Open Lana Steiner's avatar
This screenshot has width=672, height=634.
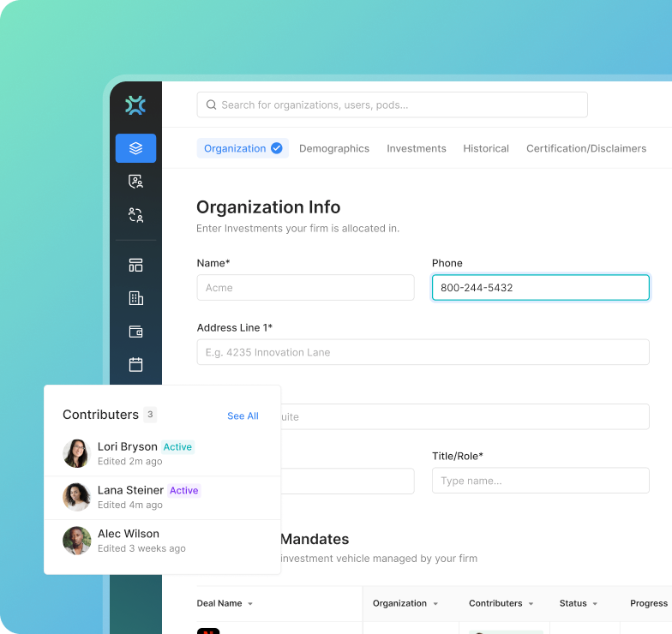point(77,497)
